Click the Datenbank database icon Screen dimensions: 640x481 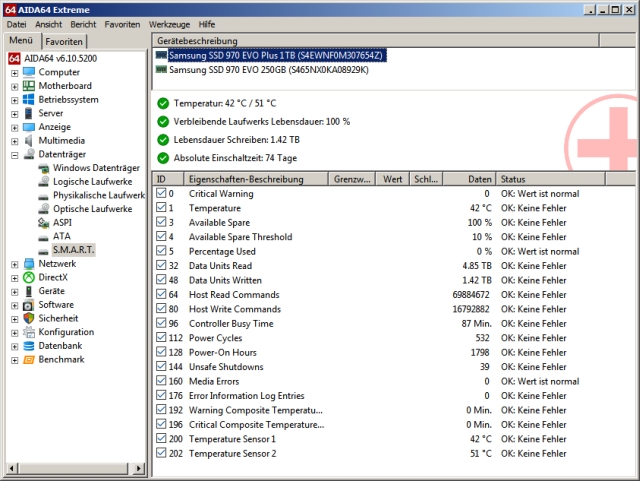coord(29,346)
